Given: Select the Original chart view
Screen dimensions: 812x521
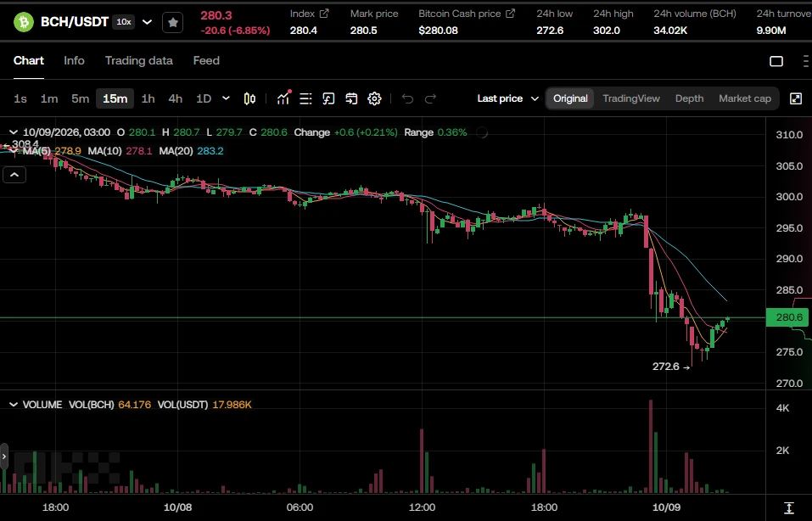Looking at the screenshot, I should point(570,98).
